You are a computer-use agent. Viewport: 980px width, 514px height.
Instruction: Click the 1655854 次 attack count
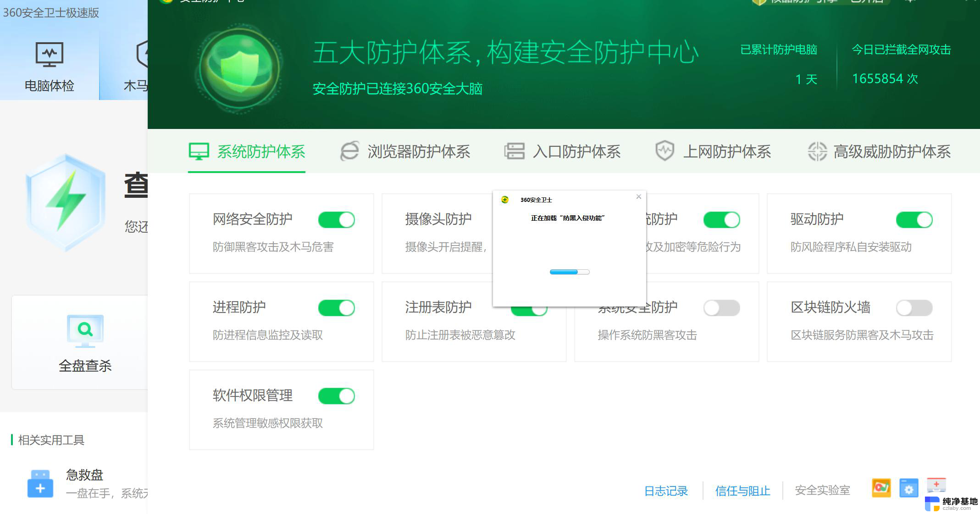click(x=885, y=79)
